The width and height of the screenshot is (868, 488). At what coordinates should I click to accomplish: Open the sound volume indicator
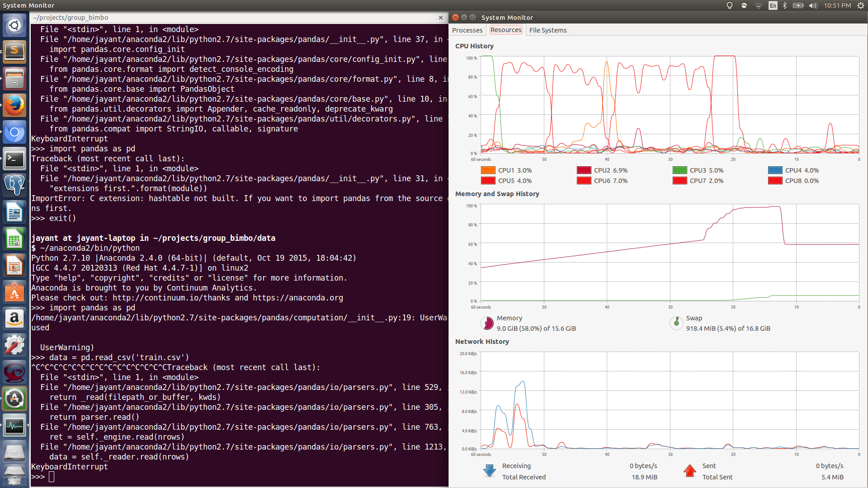click(813, 5)
